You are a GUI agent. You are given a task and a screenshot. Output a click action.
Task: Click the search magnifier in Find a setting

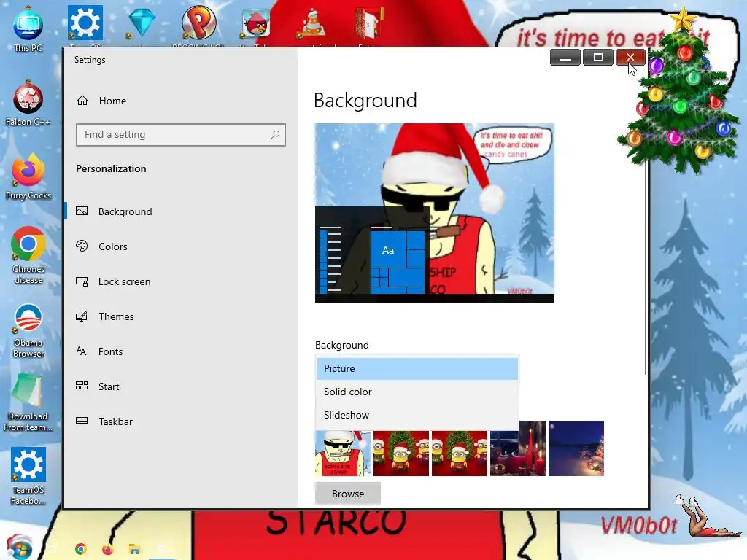(275, 135)
